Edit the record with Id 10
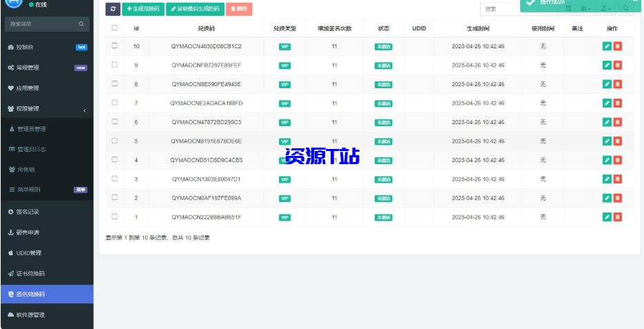644x329 pixels. tap(607, 46)
